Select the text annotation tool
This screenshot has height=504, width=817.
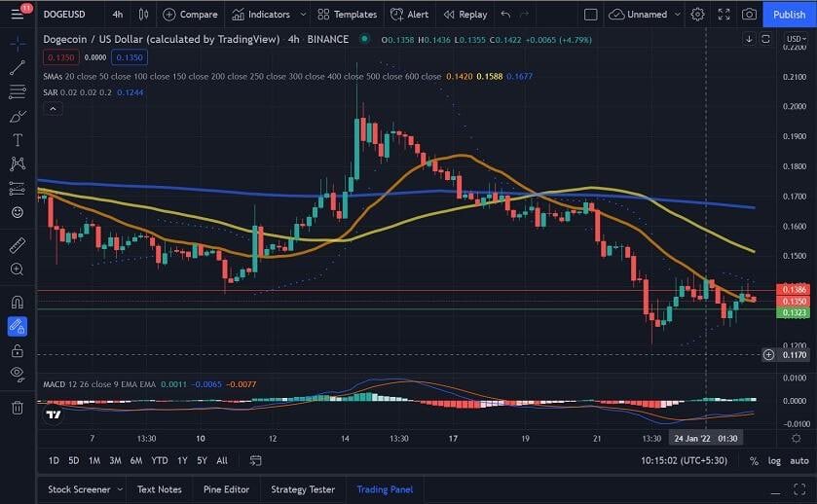(18, 139)
